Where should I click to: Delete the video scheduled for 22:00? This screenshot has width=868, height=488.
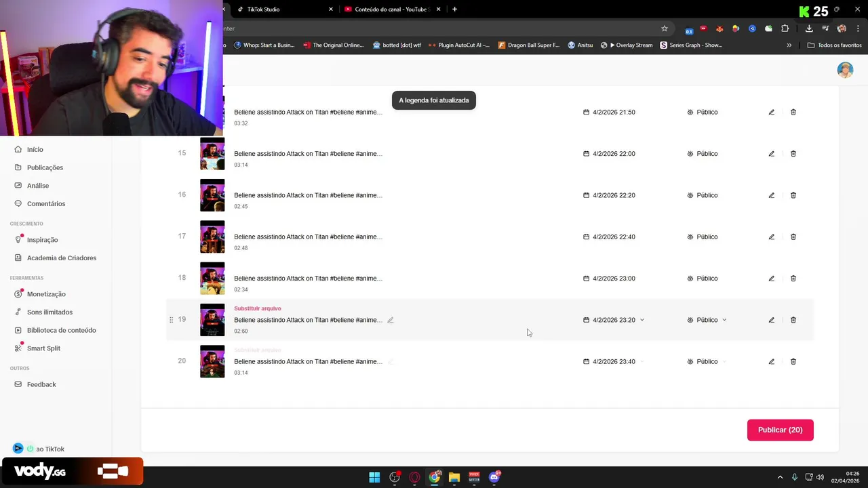click(793, 154)
